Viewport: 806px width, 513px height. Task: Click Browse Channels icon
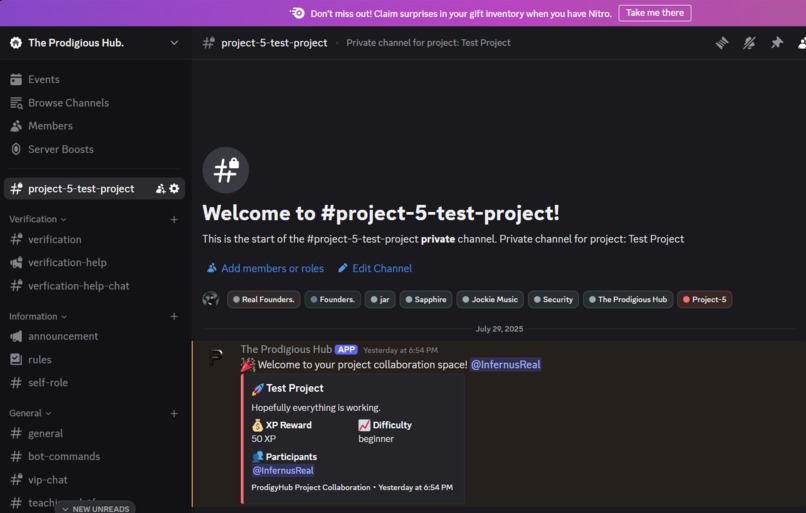point(16,103)
